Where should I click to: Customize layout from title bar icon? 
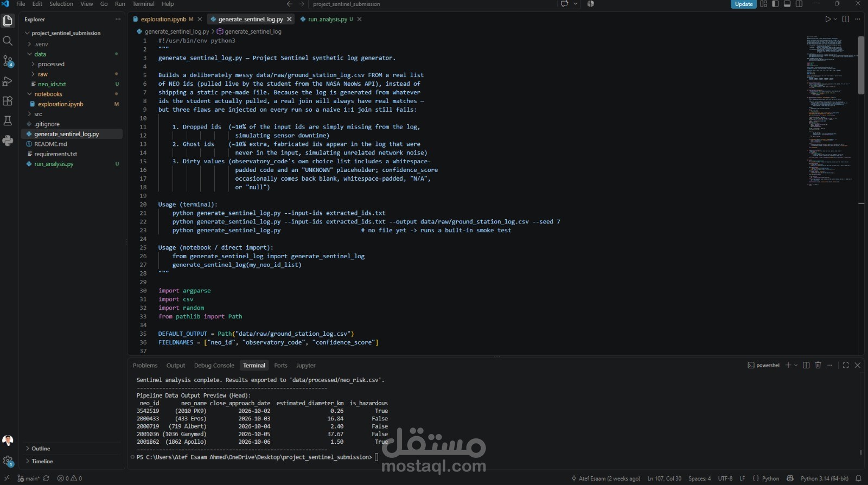[x=764, y=4]
